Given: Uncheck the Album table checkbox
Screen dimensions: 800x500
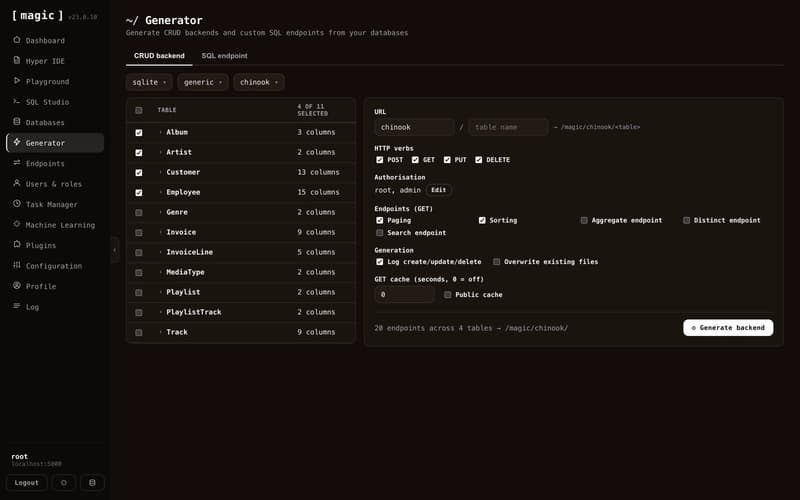Looking at the screenshot, I should click(x=139, y=133).
